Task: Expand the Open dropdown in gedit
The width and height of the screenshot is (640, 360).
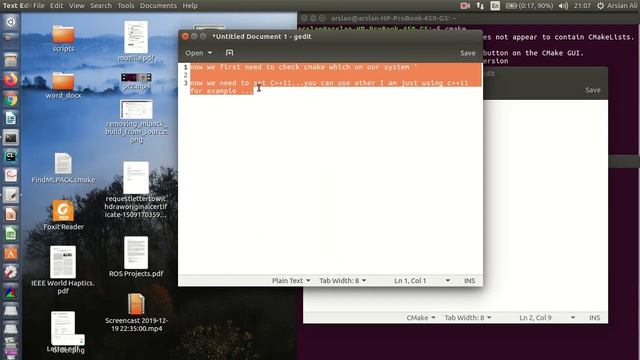Action: 198,53
